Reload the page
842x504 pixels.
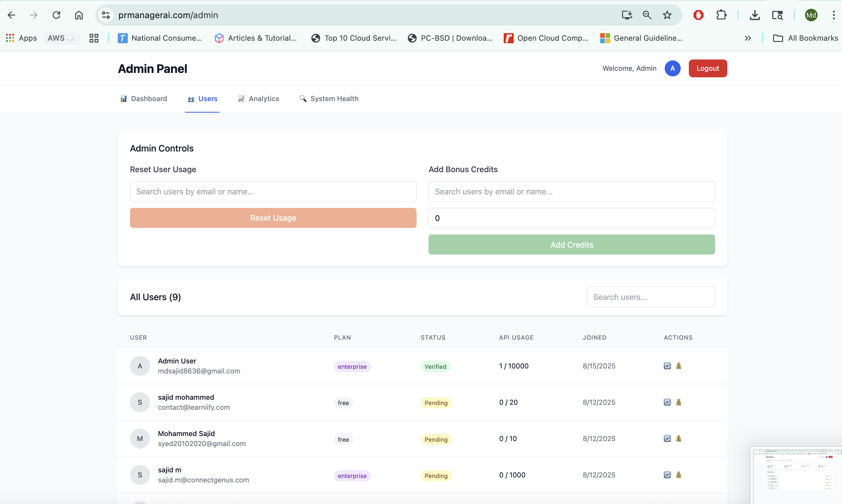pos(56,15)
